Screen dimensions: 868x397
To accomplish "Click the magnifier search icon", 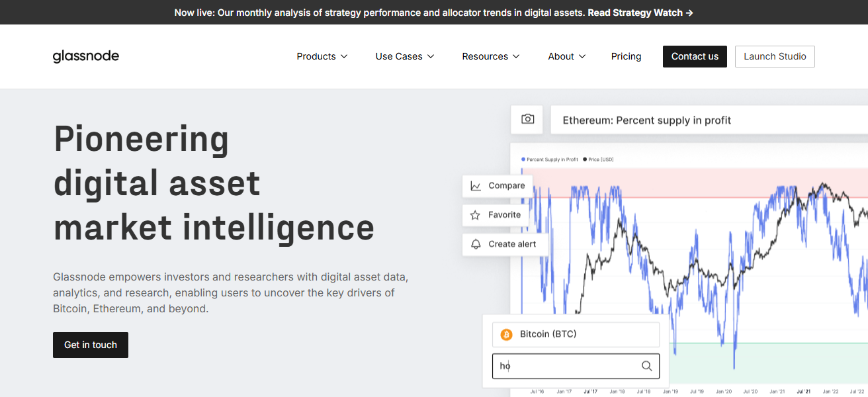I will tap(647, 366).
